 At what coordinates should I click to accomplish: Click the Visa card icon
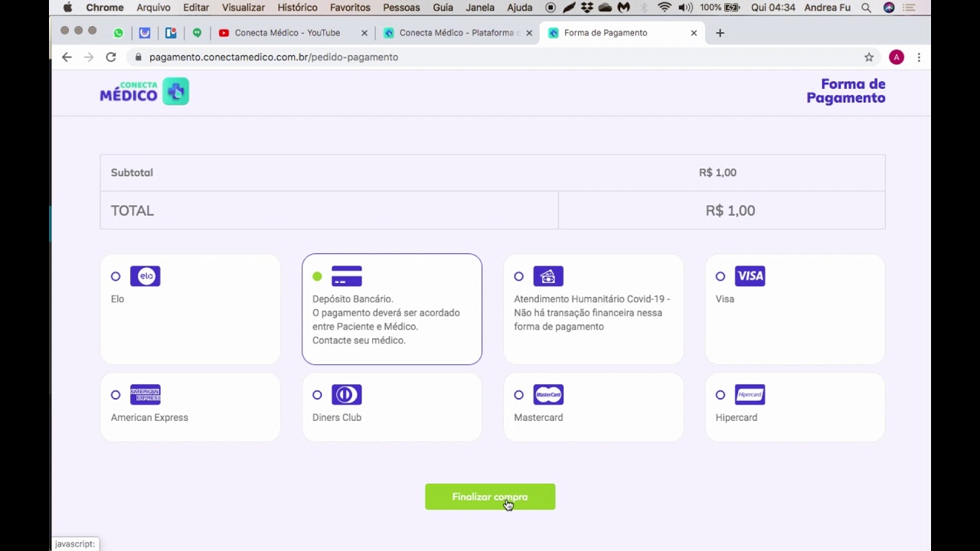[x=750, y=276]
